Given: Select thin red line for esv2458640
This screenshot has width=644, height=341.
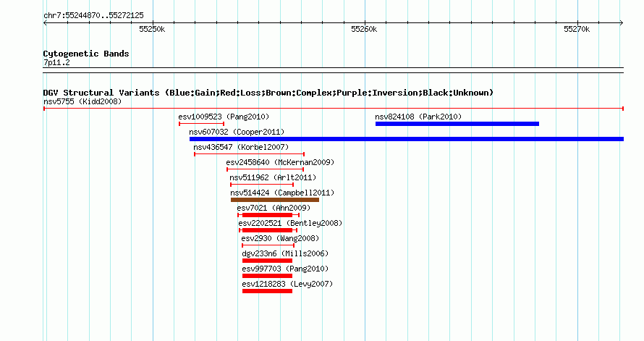Looking at the screenshot, I should (266, 169).
